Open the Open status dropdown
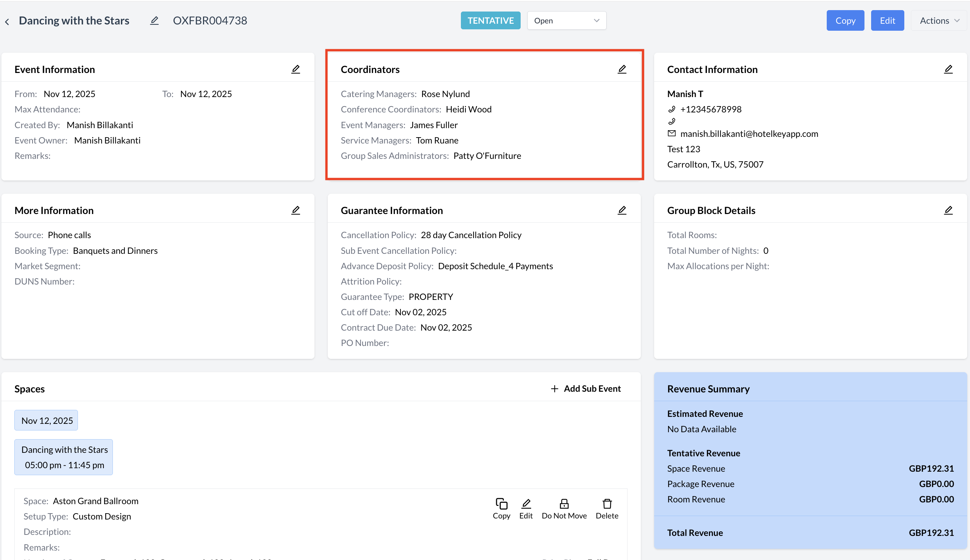This screenshot has width=970, height=560. tap(566, 21)
